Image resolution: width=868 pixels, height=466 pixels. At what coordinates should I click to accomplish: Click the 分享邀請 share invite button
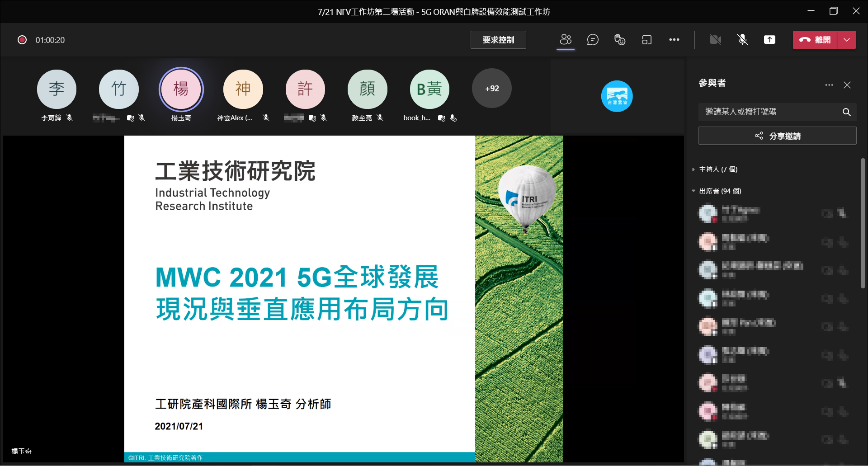(777, 136)
